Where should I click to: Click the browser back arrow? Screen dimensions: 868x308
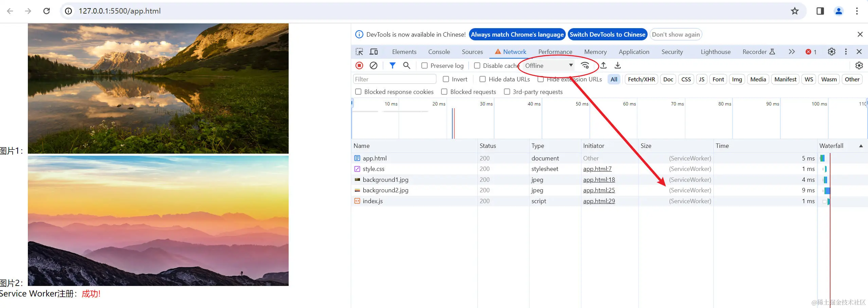(x=10, y=11)
